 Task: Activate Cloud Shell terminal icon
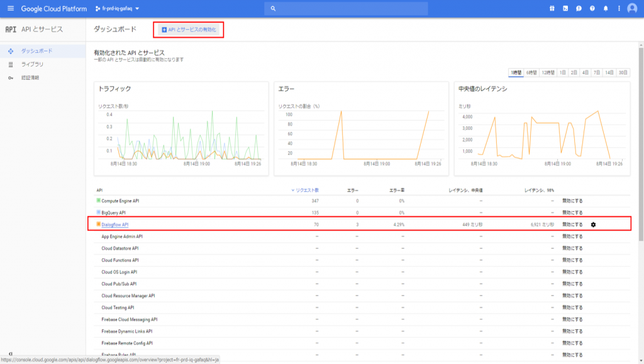click(x=565, y=8)
